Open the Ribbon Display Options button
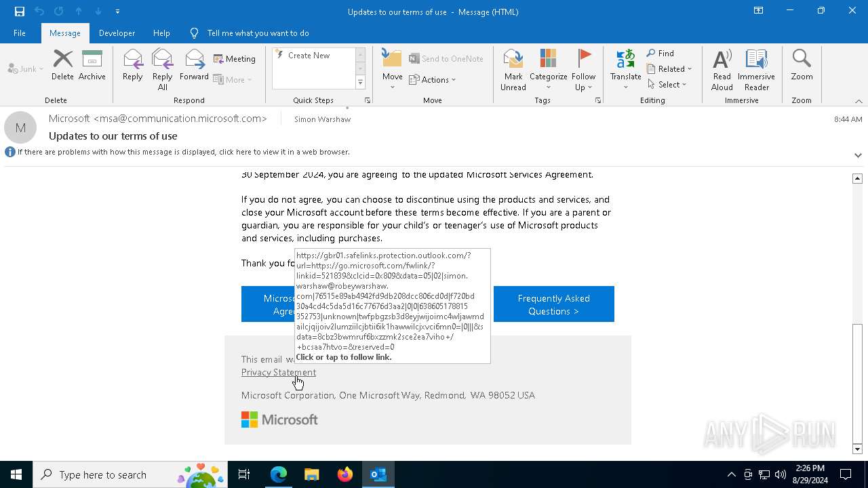The image size is (868, 488). click(x=758, y=11)
